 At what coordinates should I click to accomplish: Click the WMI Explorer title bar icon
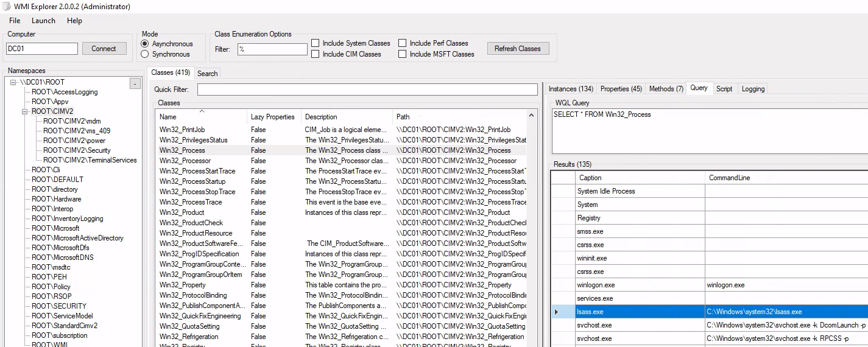(x=7, y=7)
